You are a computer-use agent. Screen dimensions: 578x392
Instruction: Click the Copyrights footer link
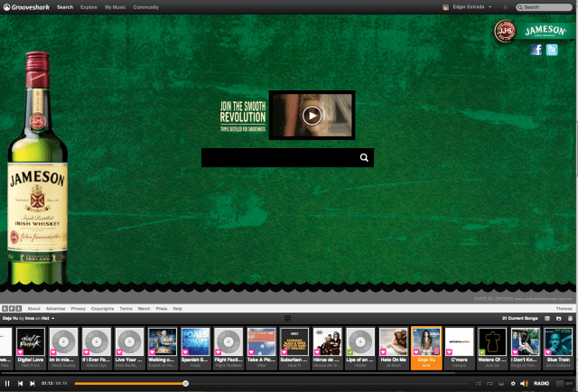[102, 308]
